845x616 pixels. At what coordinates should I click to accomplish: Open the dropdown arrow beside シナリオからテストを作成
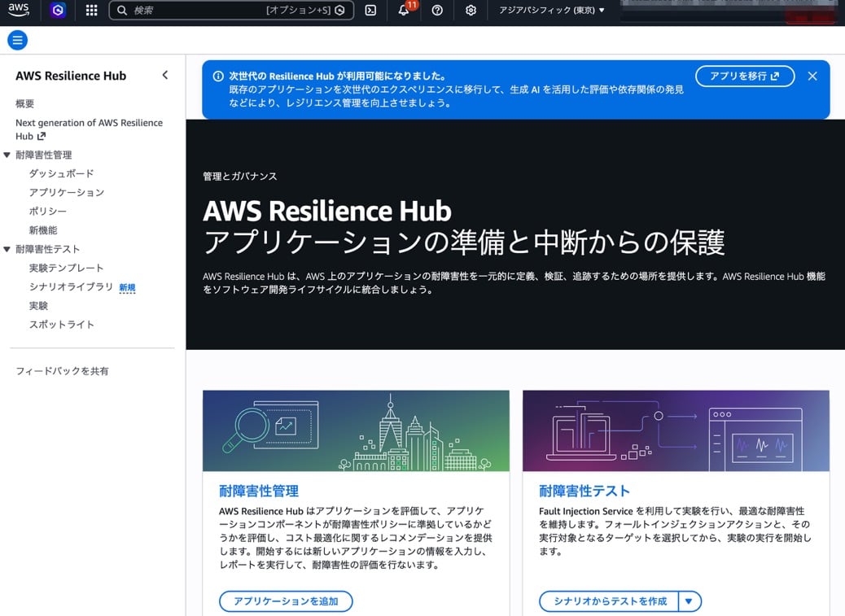coord(690,601)
